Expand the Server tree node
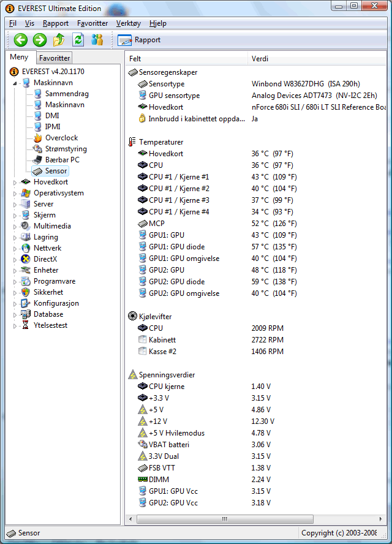Image resolution: width=392 pixels, height=544 pixels. (x=15, y=205)
